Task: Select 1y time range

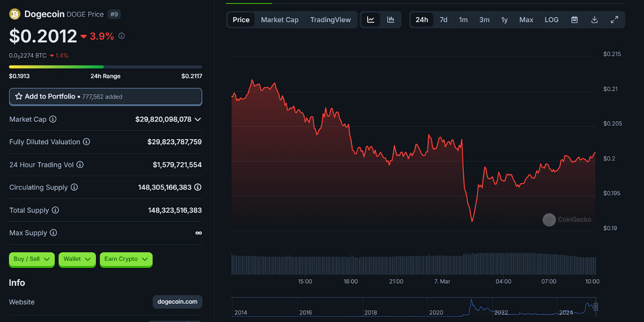Action: point(504,20)
